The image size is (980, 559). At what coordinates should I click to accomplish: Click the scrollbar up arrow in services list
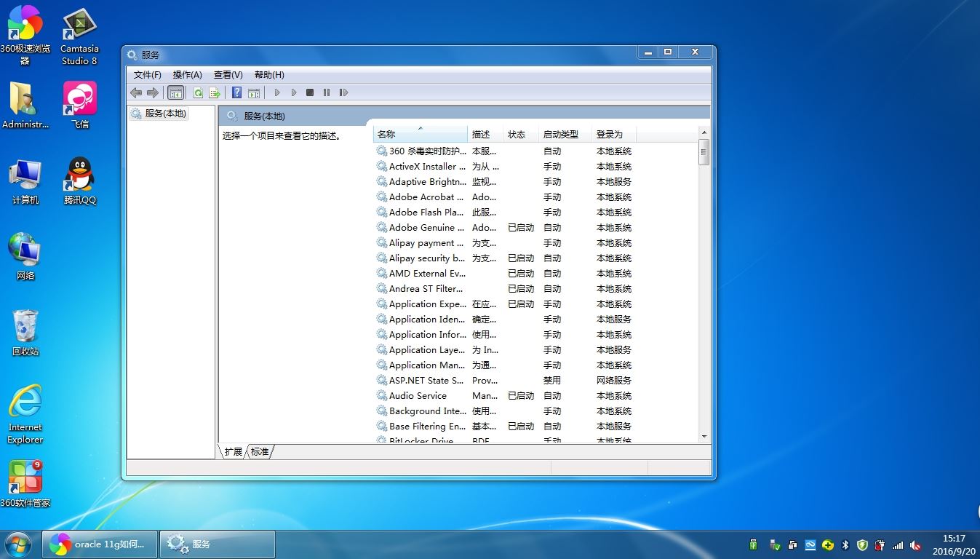[x=704, y=132]
